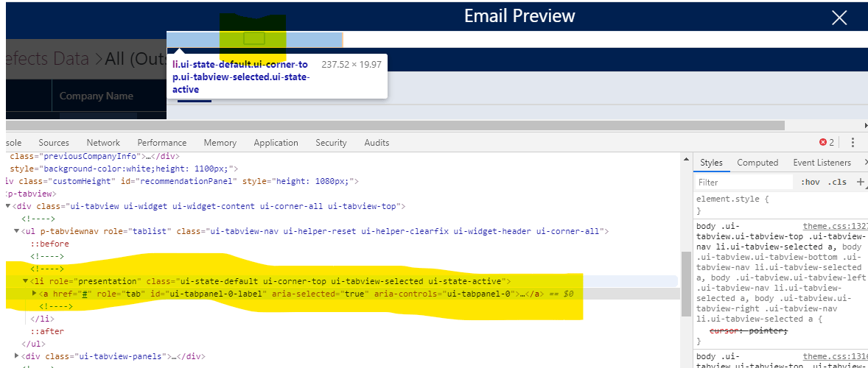Expand the div ui-tabview-panels node
868x368 pixels.
point(17,356)
